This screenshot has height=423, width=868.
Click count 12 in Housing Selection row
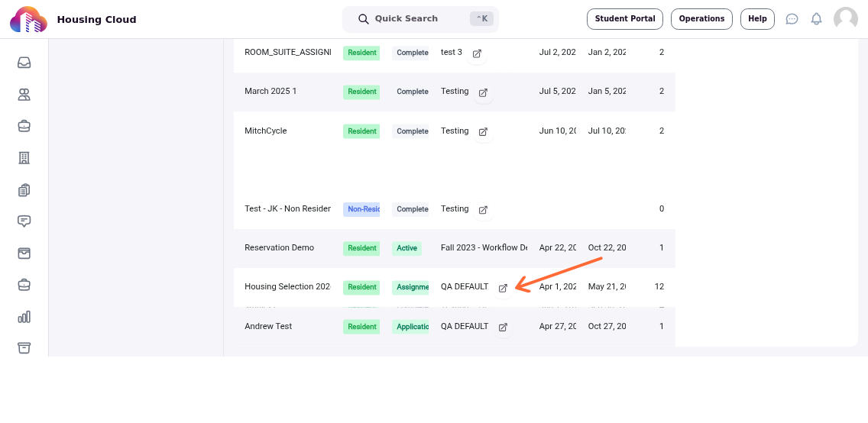[659, 287]
